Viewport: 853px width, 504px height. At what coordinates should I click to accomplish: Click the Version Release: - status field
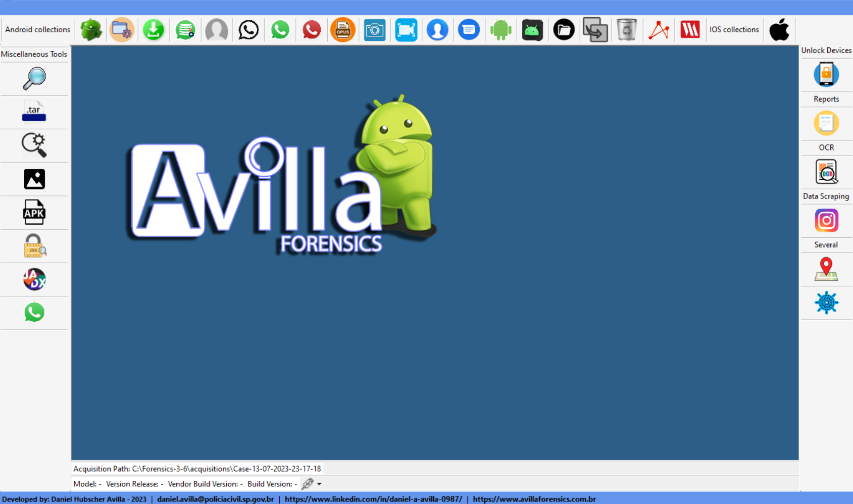(x=134, y=484)
